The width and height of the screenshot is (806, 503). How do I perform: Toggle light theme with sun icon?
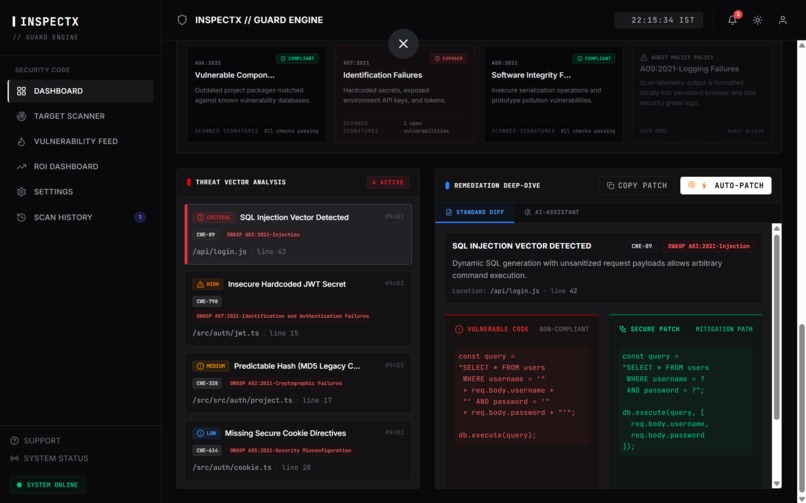757,21
